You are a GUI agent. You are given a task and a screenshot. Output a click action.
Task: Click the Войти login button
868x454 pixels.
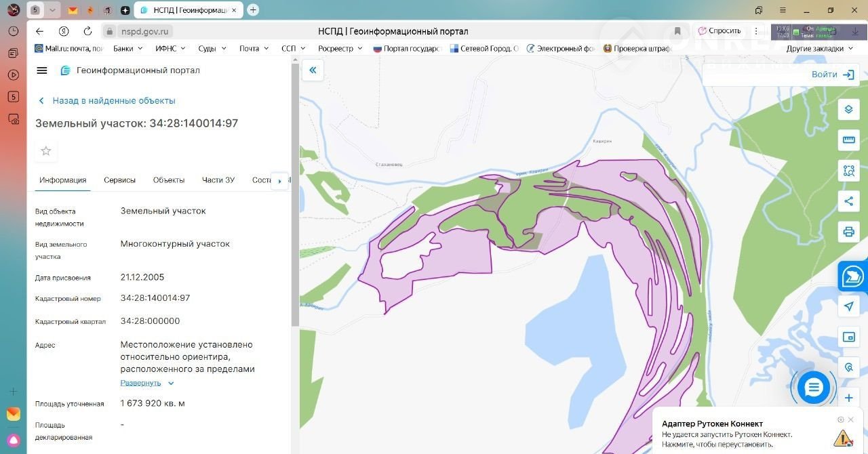832,75
